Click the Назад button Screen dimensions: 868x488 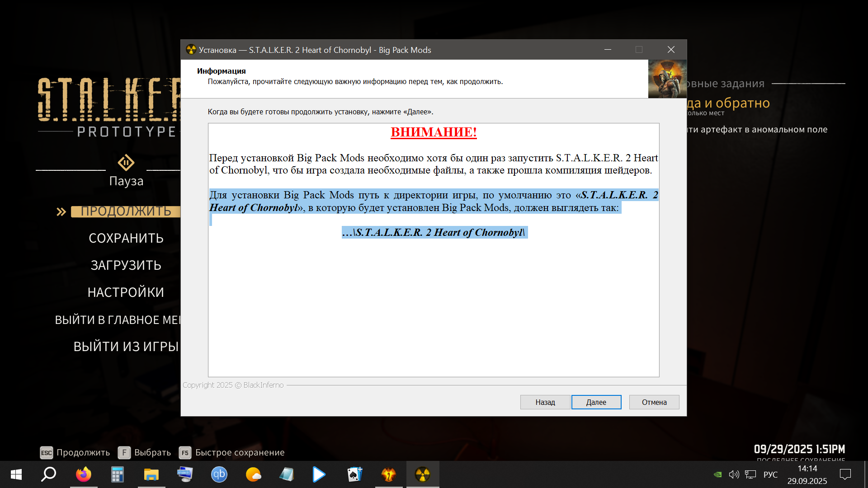(x=545, y=402)
